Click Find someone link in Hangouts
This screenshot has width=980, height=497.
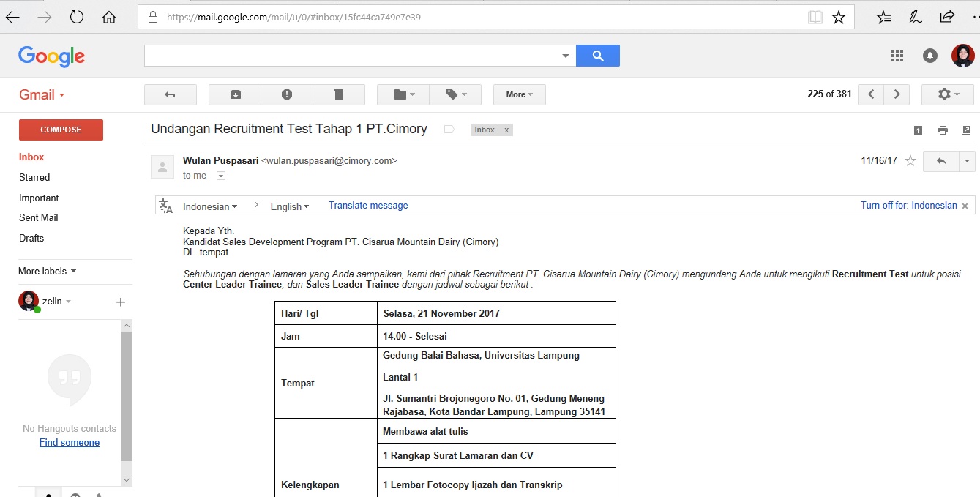(70, 442)
